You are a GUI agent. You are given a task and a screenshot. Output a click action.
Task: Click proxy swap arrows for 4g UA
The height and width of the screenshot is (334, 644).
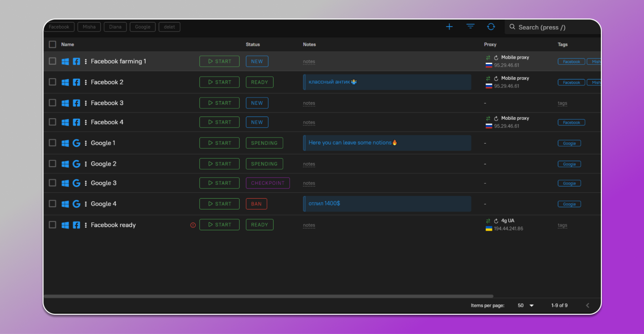pos(488,221)
